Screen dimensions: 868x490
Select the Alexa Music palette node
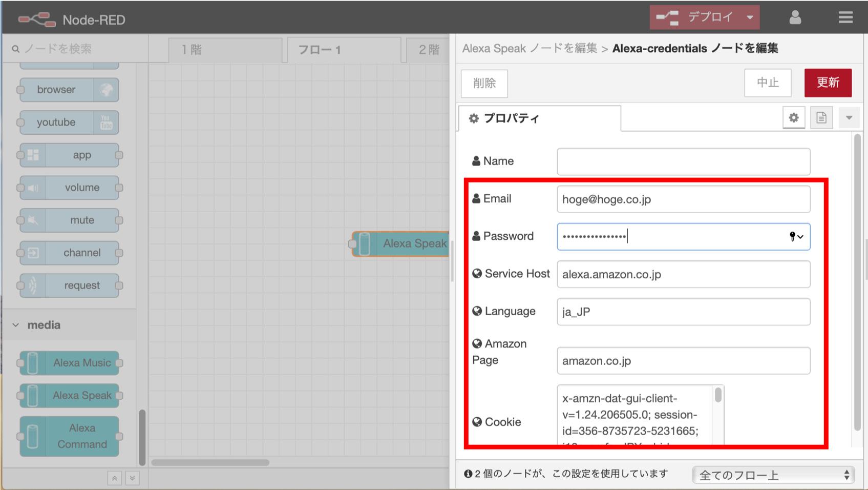[x=70, y=363]
